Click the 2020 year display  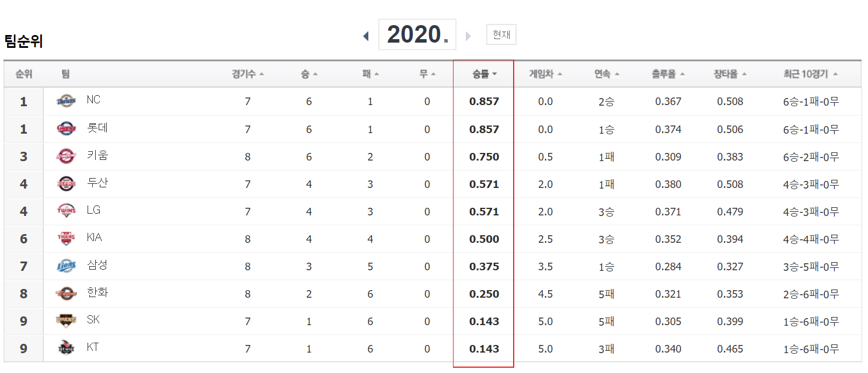(417, 34)
